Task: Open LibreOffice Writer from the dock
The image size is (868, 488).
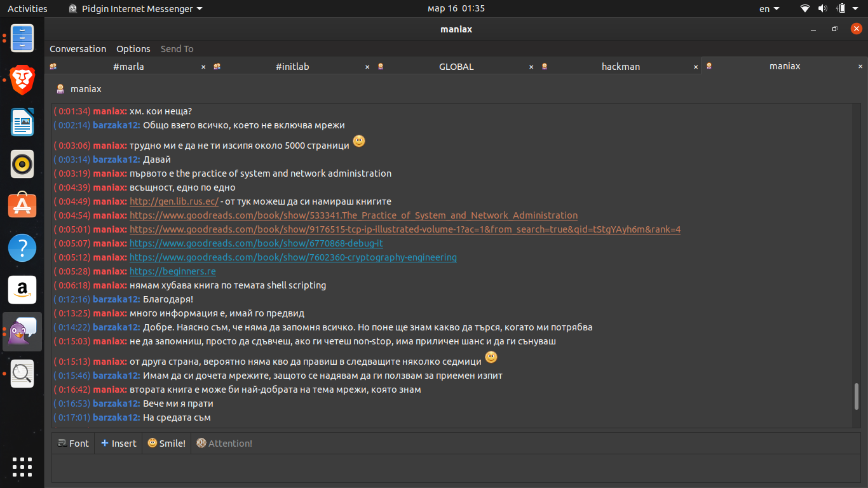Action: 22,122
